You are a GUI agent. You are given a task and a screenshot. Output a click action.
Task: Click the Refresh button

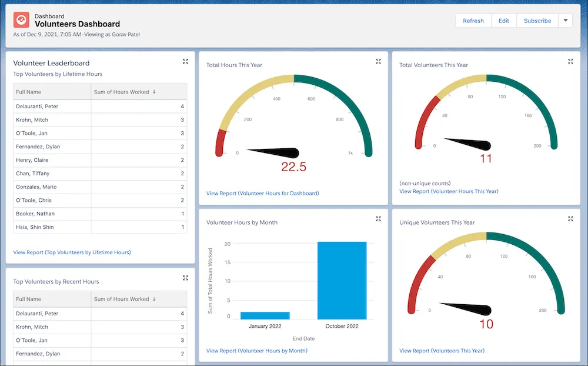pos(473,21)
